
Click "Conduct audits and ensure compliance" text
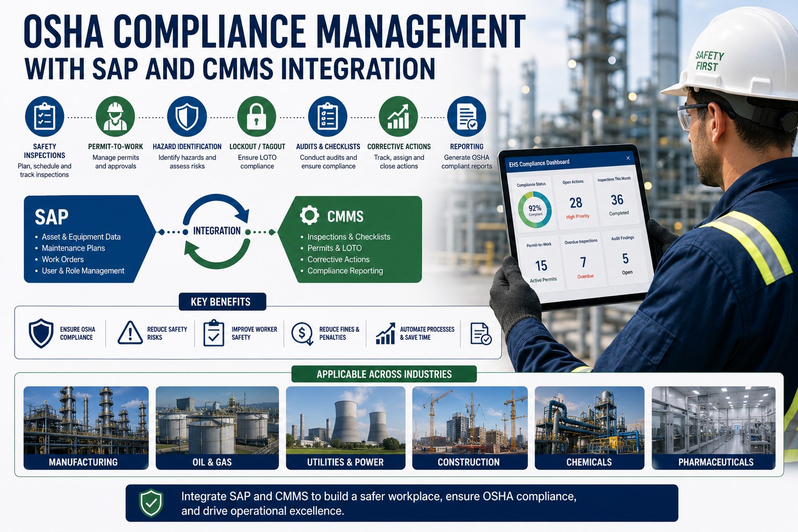click(x=328, y=162)
